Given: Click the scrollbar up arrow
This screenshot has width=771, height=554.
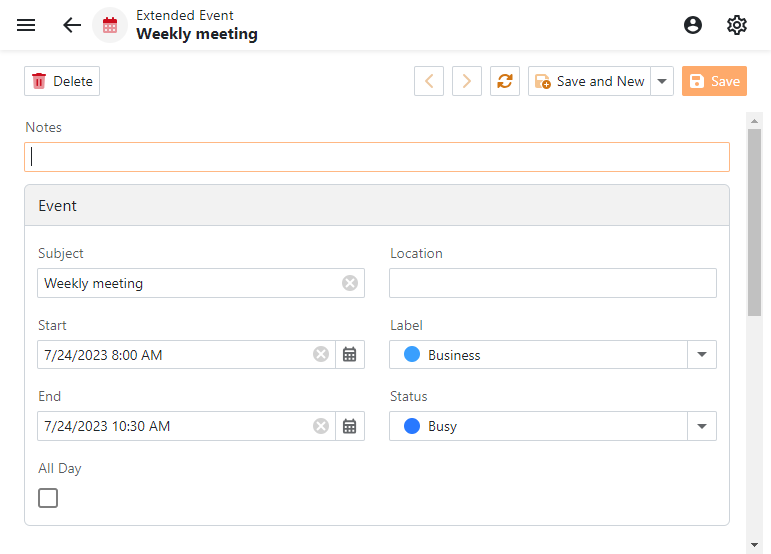Looking at the screenshot, I should click(x=754, y=121).
